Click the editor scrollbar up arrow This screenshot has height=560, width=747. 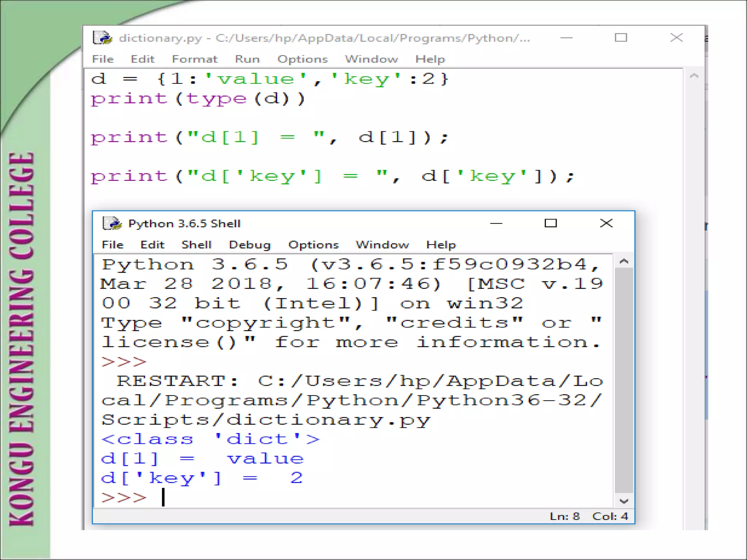694,76
